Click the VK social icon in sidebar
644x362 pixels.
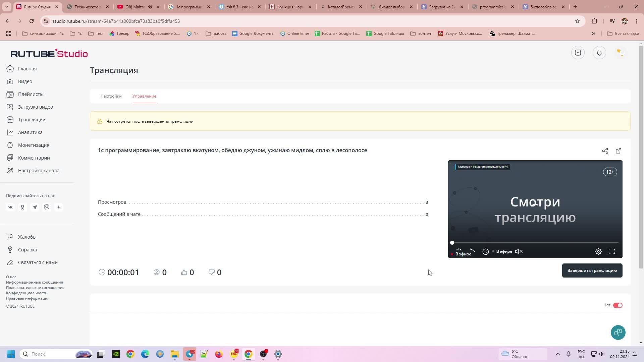pyautogui.click(x=10, y=207)
